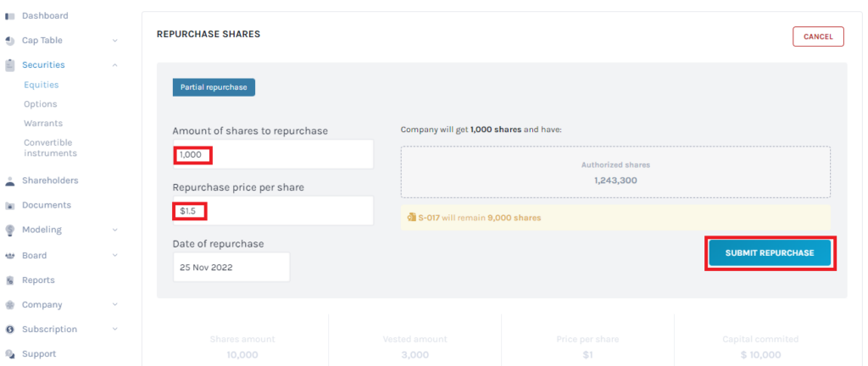Viewport: 868px width, 366px height.
Task: Click the Shareholders person icon
Action: pos(10,180)
